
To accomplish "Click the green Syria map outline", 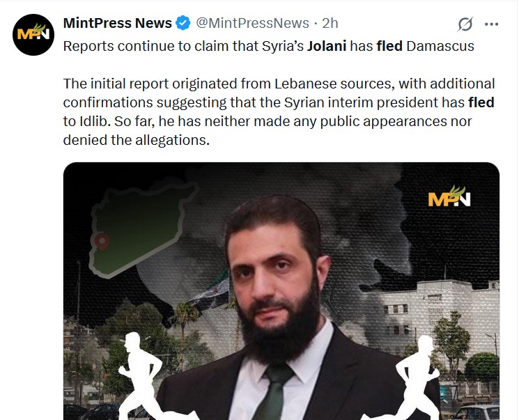I will click(139, 228).
